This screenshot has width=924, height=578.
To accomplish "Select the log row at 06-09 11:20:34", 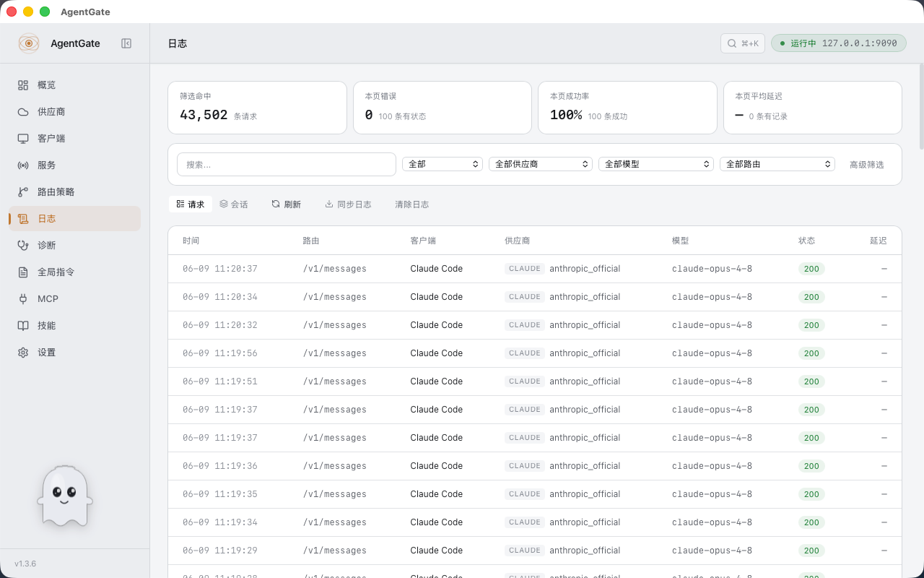I will pyautogui.click(x=535, y=297).
